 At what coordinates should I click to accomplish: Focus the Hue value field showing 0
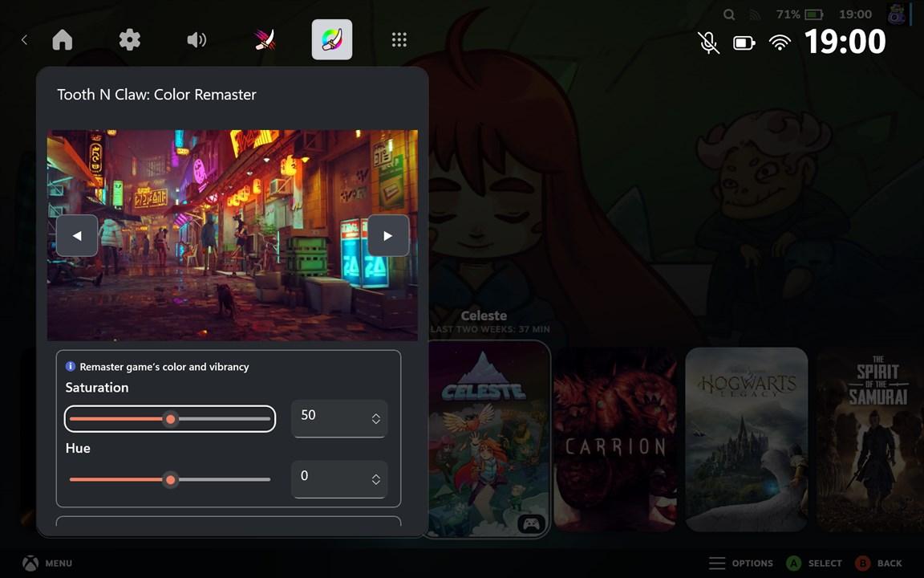(x=339, y=479)
